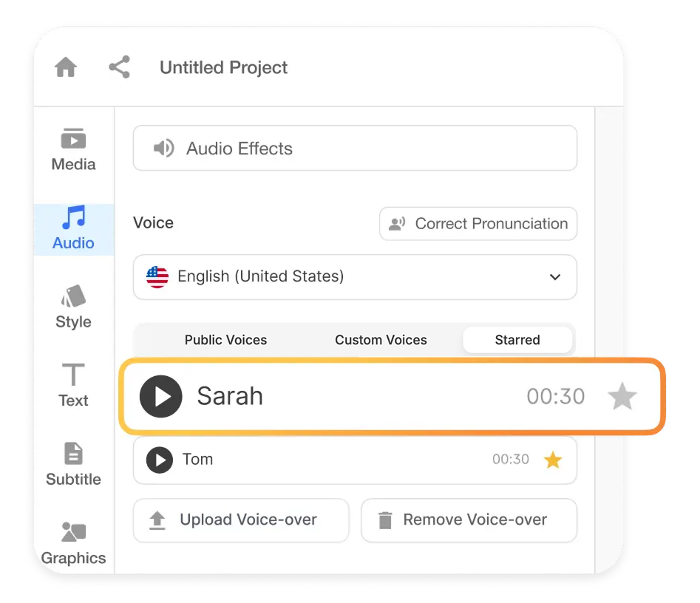
Task: Open the Media panel
Action: [x=72, y=148]
